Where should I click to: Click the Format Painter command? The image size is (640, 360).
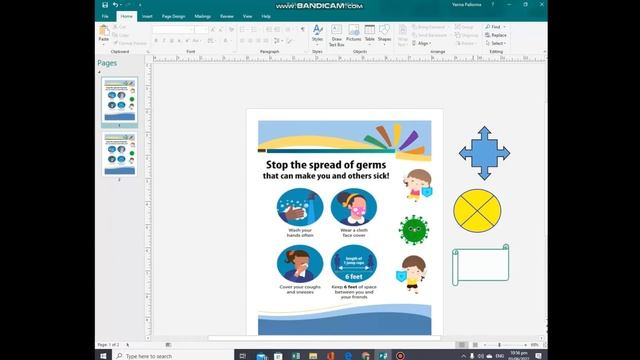coord(130,43)
